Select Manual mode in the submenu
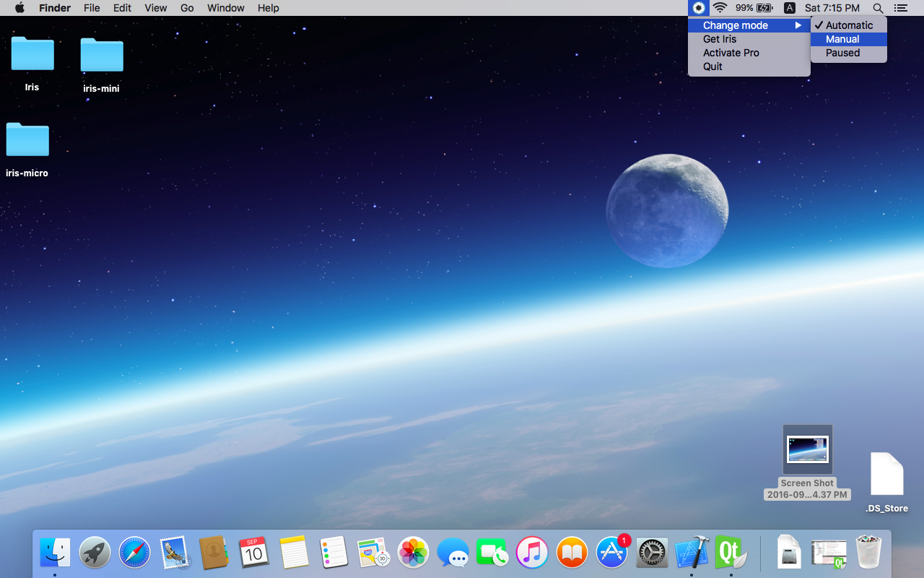This screenshot has height=578, width=924. coord(849,39)
